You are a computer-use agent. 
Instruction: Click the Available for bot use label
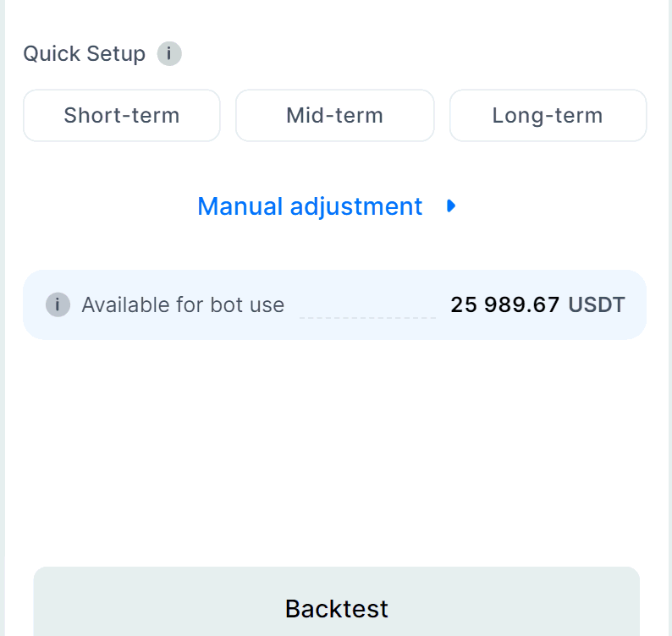click(183, 304)
